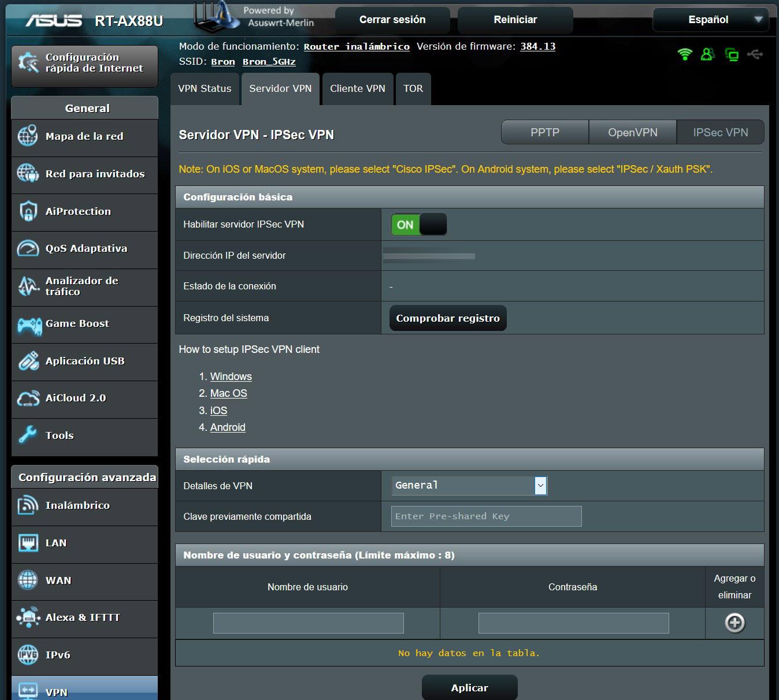Open the Cliente VPN tab
Image resolution: width=779 pixels, height=700 pixels.
click(358, 88)
